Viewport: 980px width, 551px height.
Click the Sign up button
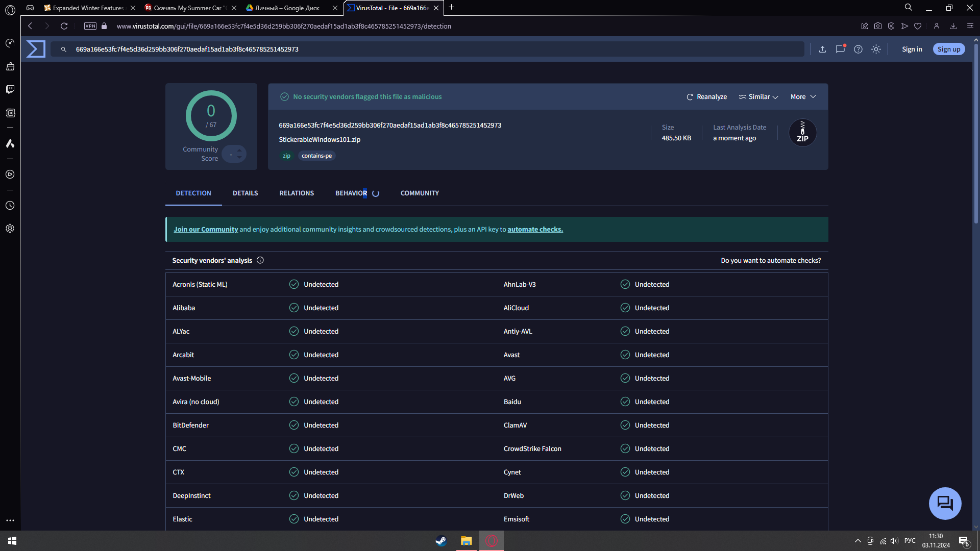pyautogui.click(x=949, y=49)
